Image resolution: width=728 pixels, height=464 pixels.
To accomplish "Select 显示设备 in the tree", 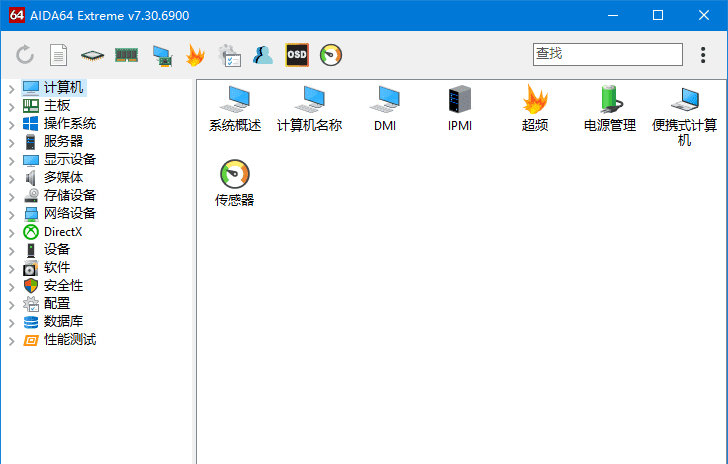I will (70, 159).
